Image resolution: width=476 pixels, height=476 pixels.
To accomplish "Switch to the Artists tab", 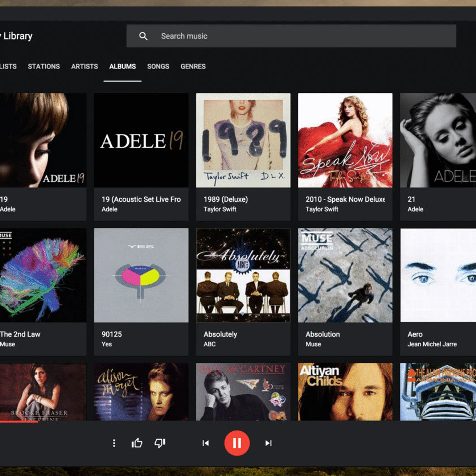I will point(84,66).
